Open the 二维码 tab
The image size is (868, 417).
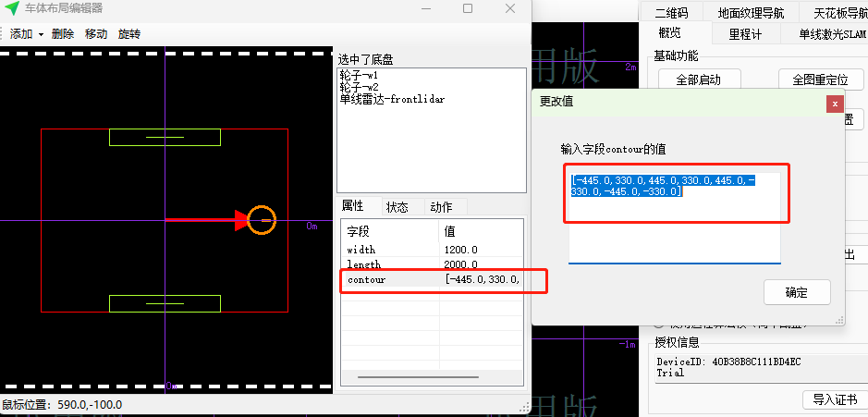pos(672,13)
